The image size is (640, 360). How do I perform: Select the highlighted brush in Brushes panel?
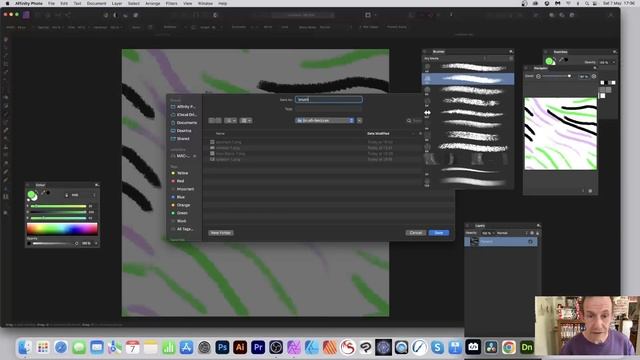468,79
